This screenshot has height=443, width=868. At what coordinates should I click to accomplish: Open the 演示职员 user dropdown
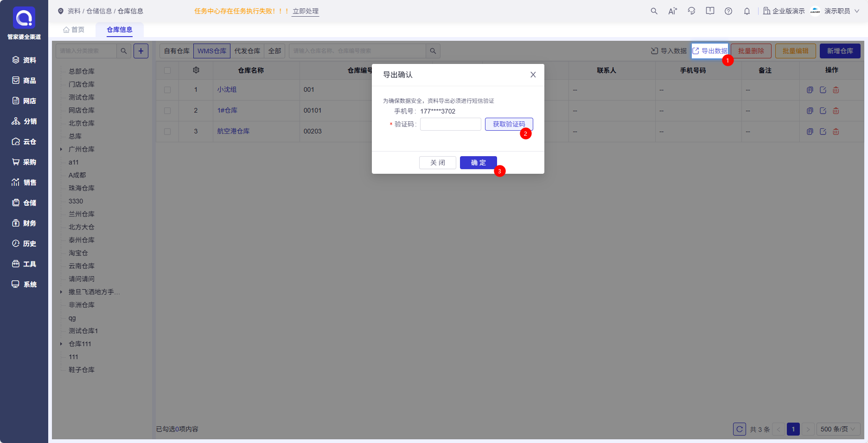[835, 11]
